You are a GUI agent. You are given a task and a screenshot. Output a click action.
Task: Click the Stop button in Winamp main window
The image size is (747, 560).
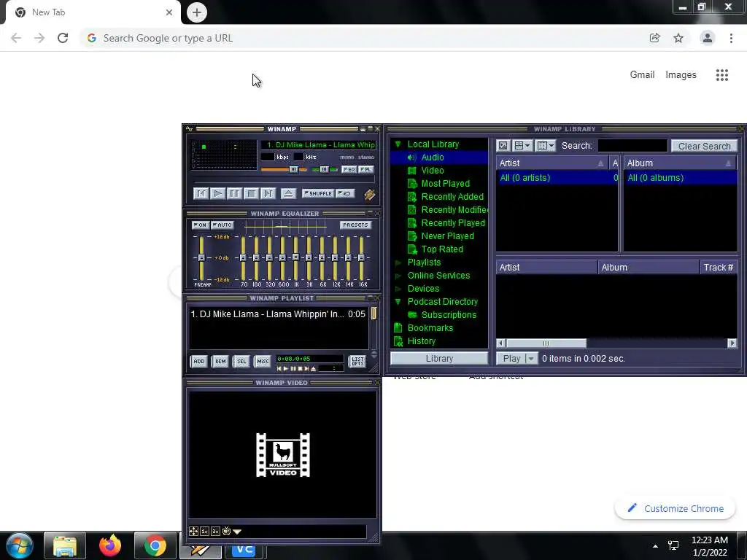252,193
